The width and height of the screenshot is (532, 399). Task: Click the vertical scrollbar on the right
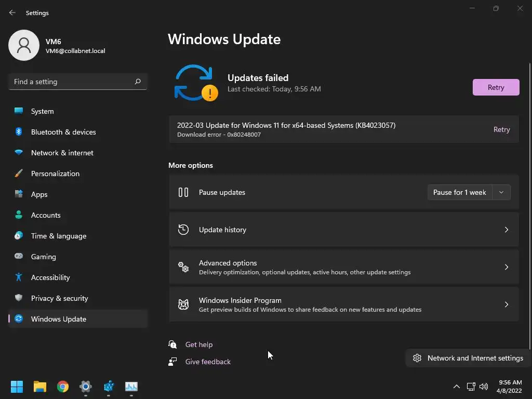529,206
